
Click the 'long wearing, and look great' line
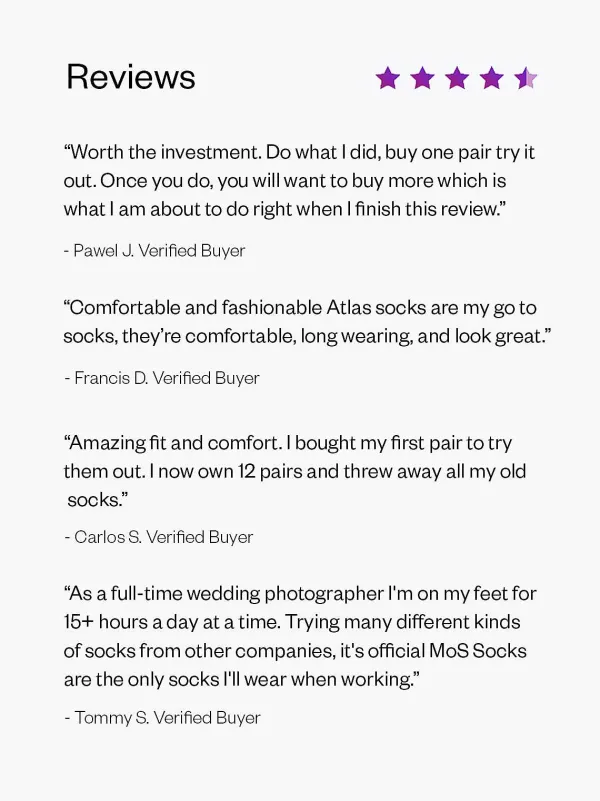[x=307, y=336]
